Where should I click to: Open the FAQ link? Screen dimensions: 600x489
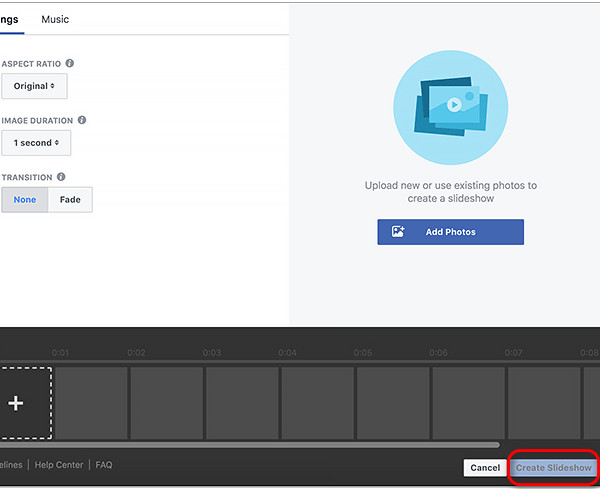pyautogui.click(x=103, y=465)
